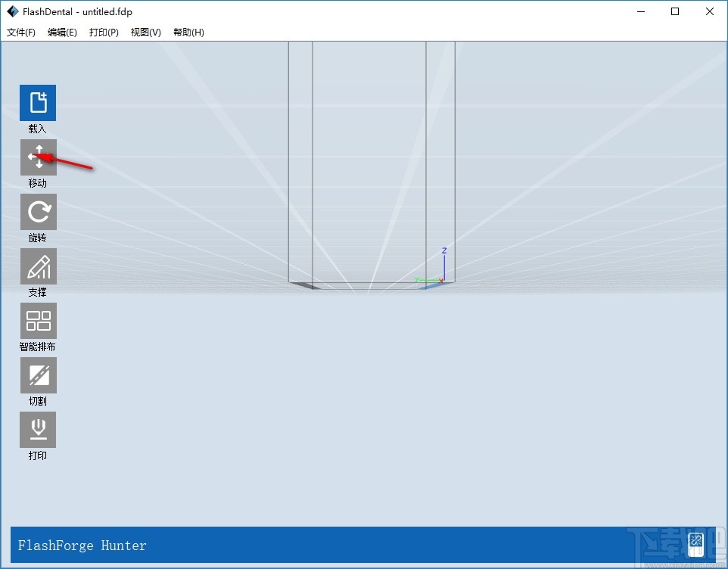Open the 编辑(E) menu
This screenshot has width=728, height=569.
click(63, 33)
